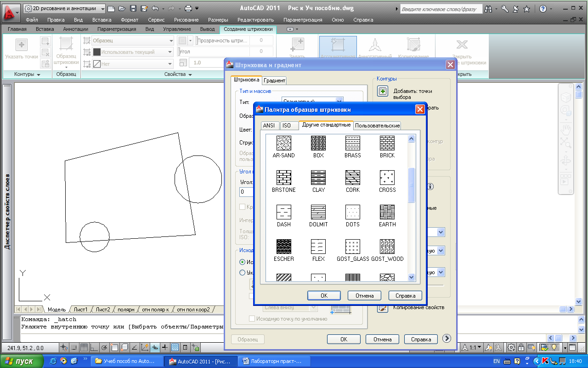The width and height of the screenshot is (588, 368).
Task: Select the second origin radio button
Action: [x=243, y=272]
